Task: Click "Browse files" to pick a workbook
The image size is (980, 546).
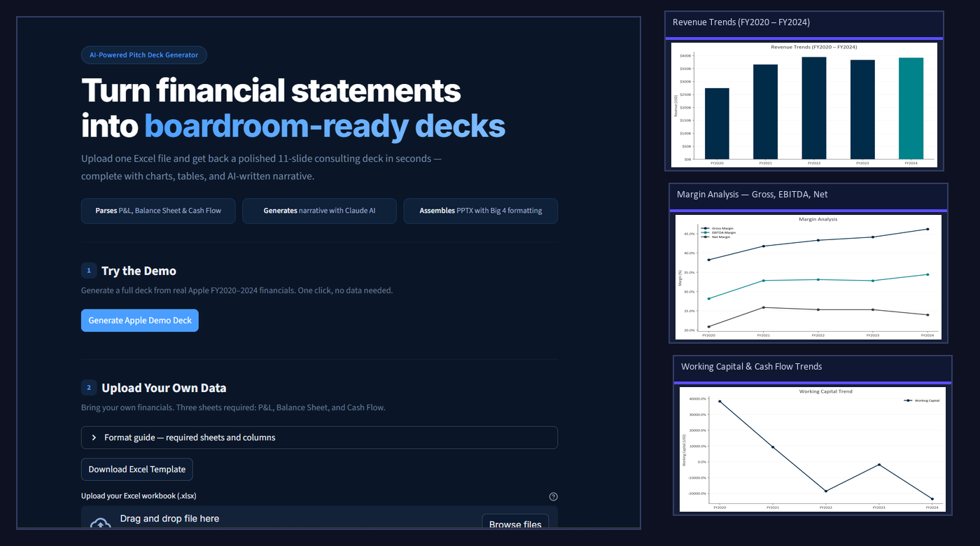Action: (x=515, y=524)
